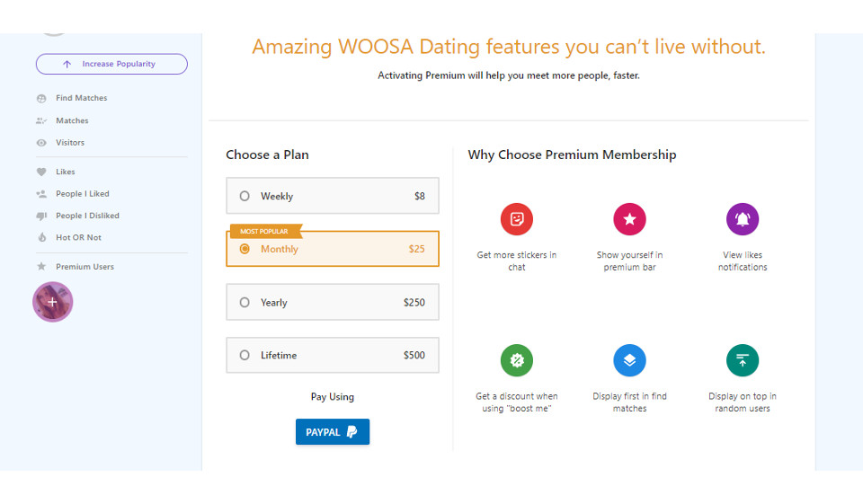Click the purple likes notifications bell icon
The image size is (863, 504).
tap(743, 219)
